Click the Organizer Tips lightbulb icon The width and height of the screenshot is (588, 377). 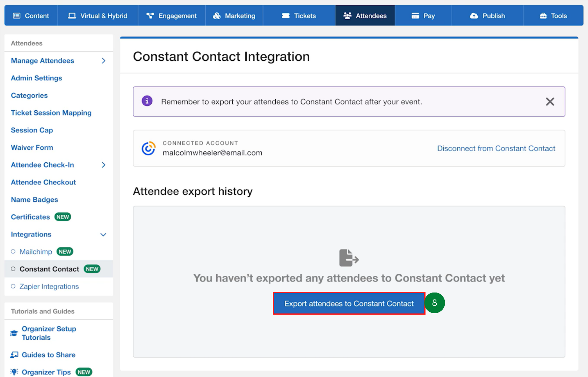pos(14,372)
